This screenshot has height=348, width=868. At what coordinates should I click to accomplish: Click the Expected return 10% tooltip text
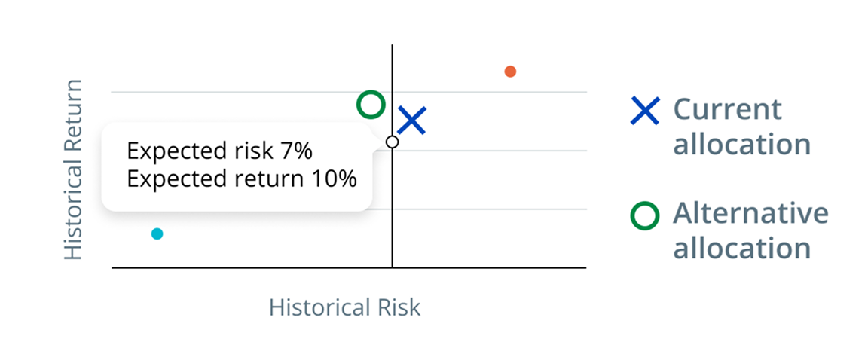[x=241, y=180]
